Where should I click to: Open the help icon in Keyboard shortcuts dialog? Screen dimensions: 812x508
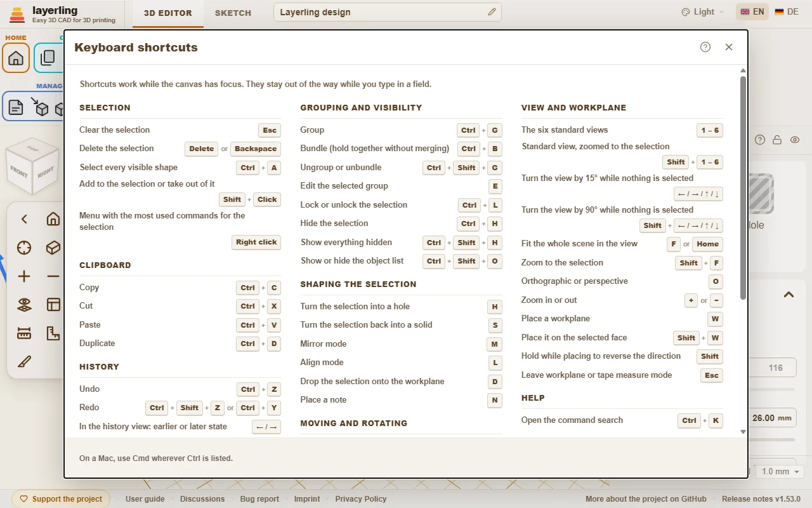coord(705,47)
